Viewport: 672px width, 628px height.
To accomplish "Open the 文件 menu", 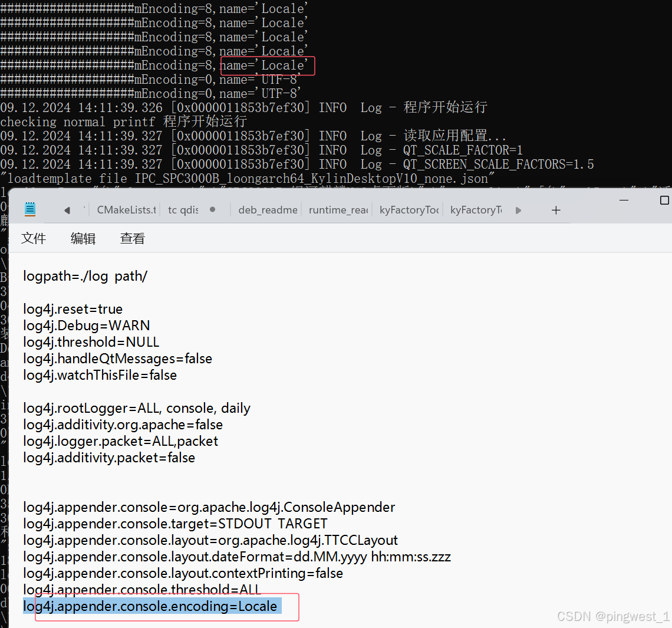I will (34, 238).
